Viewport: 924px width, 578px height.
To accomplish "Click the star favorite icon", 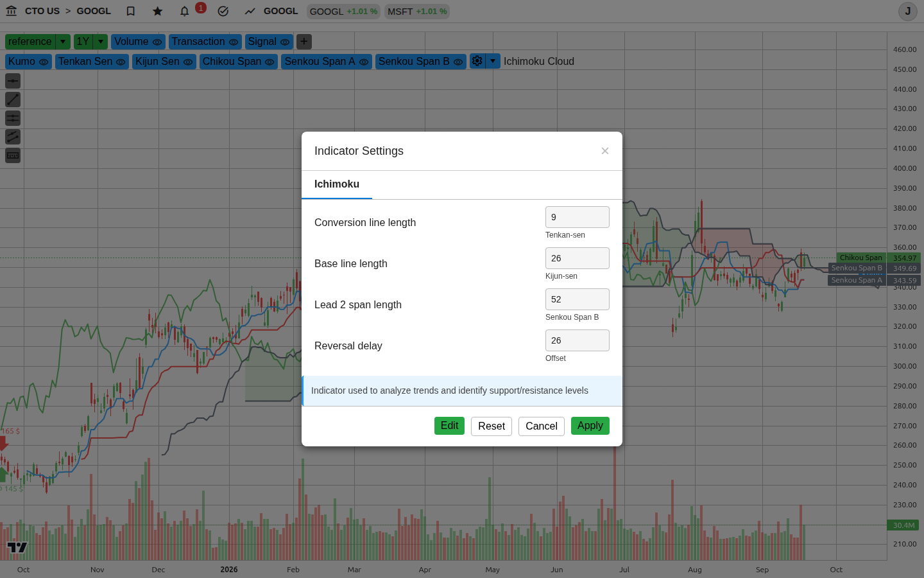I will [x=158, y=11].
